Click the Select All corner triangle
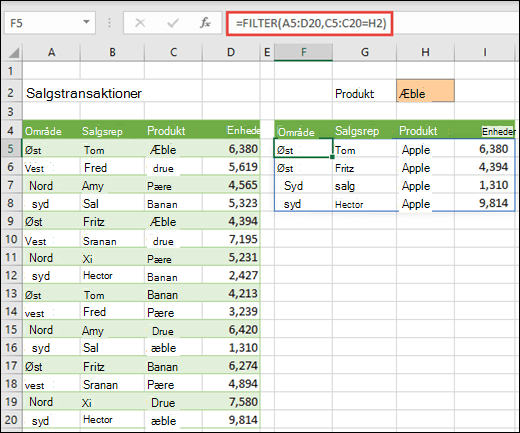520x433 pixels. tap(13, 53)
